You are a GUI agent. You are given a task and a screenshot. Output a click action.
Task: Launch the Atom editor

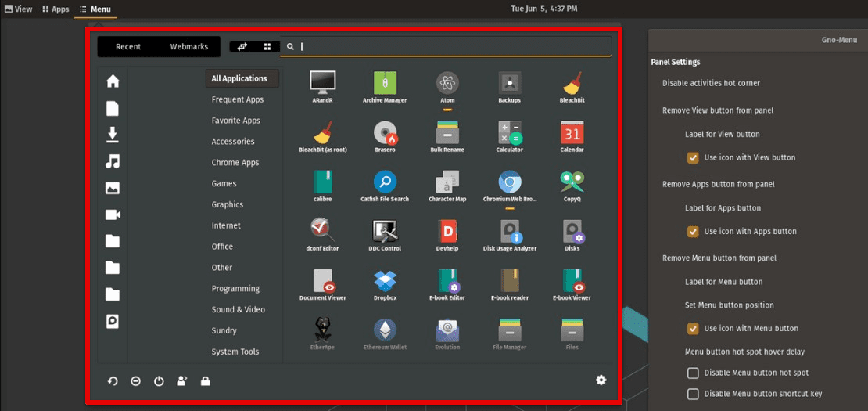(x=447, y=88)
